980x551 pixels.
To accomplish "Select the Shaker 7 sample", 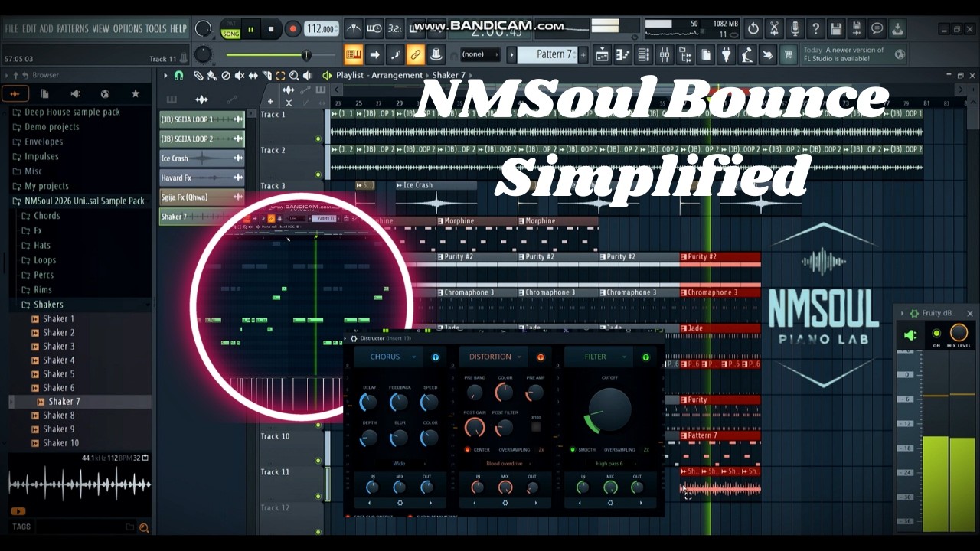I will point(64,402).
